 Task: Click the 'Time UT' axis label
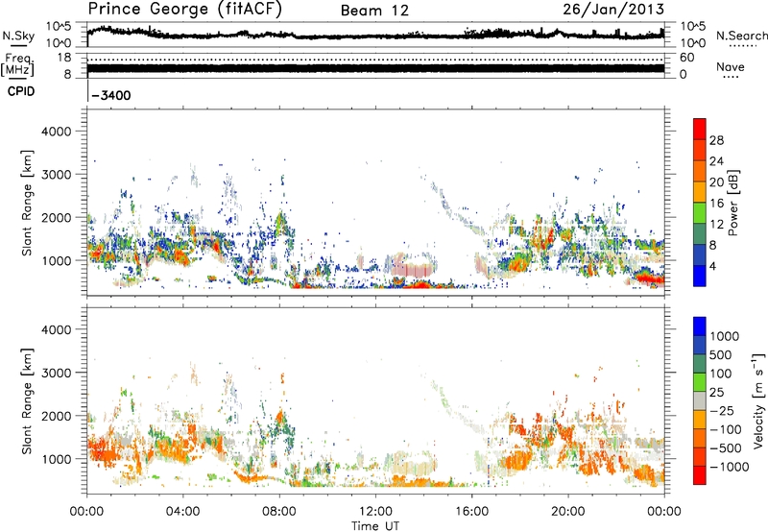click(x=375, y=526)
